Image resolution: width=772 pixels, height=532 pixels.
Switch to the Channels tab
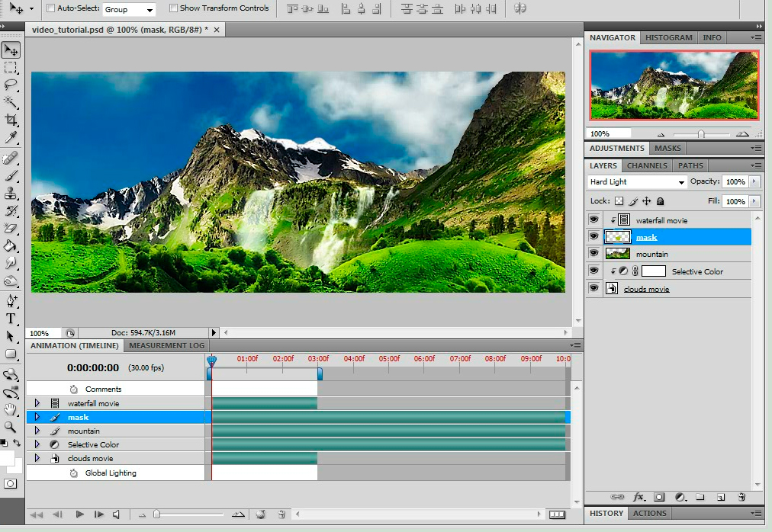coord(647,166)
